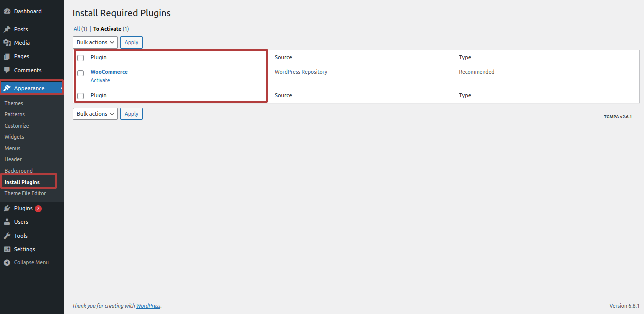Open Background submenu item
The width and height of the screenshot is (644, 314).
19,171
